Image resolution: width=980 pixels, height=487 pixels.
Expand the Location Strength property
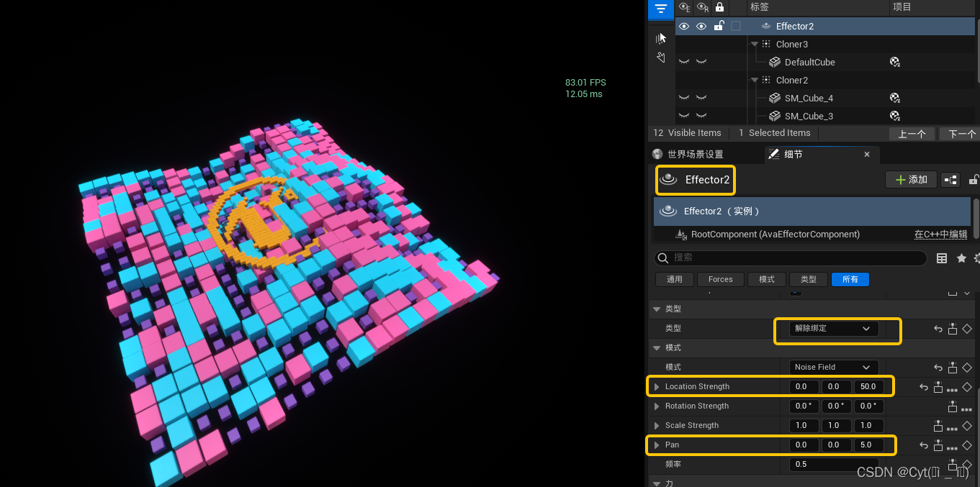point(656,387)
